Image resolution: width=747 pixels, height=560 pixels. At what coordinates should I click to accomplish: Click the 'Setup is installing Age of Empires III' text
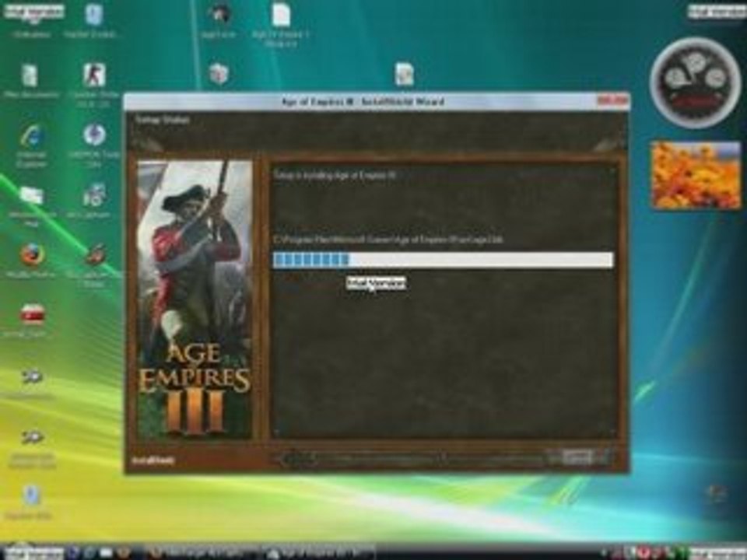[335, 175]
